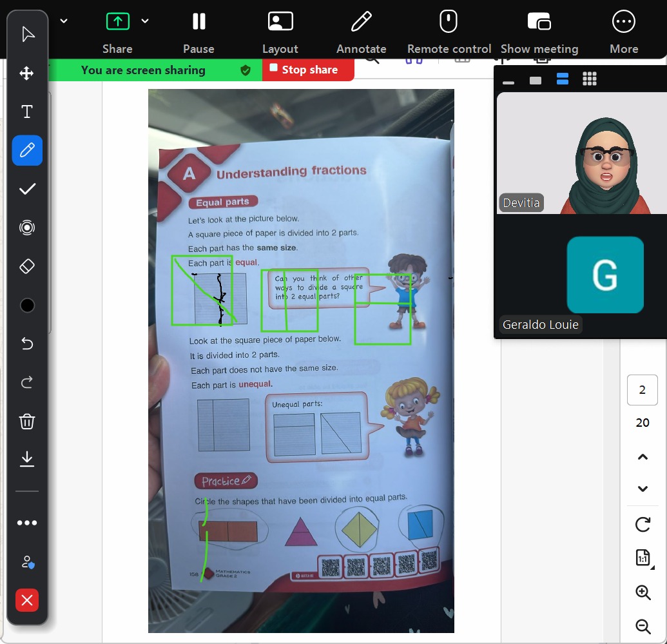Click Show meeting
This screenshot has height=644, width=667.
point(539,34)
